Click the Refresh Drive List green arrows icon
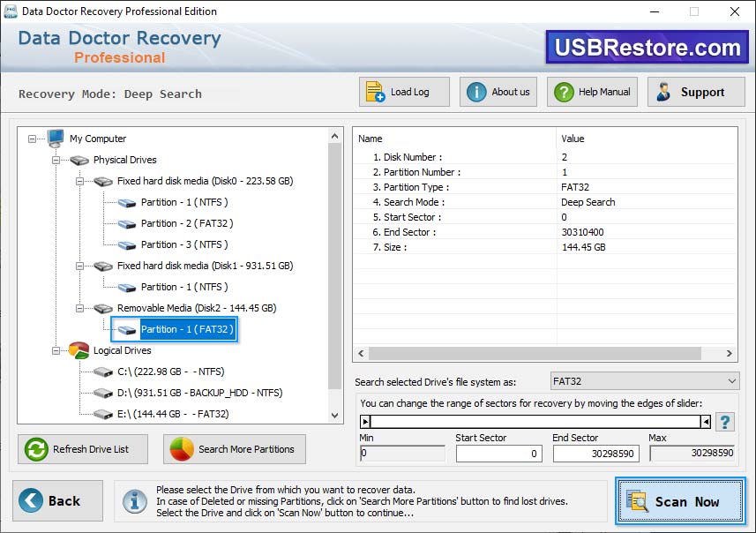 (36, 449)
